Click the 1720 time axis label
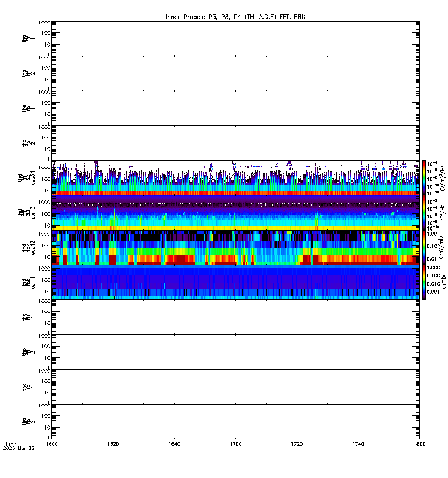448x478 pixels. click(297, 444)
